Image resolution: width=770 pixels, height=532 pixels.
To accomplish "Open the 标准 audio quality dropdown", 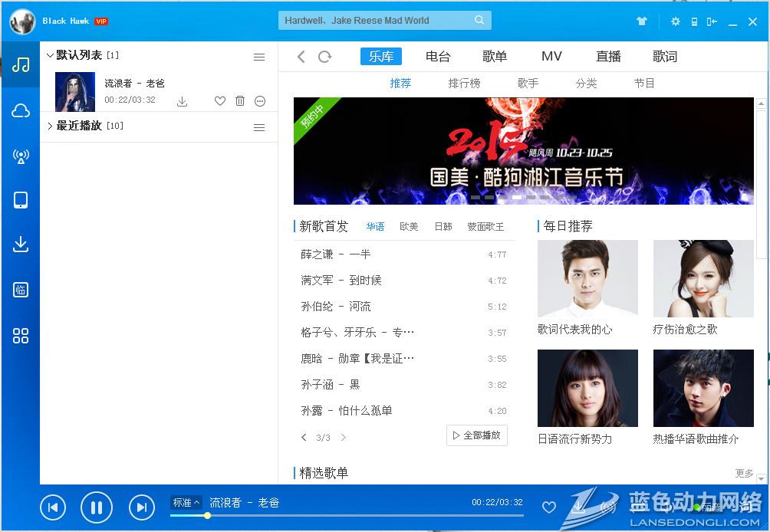I will 186,503.
